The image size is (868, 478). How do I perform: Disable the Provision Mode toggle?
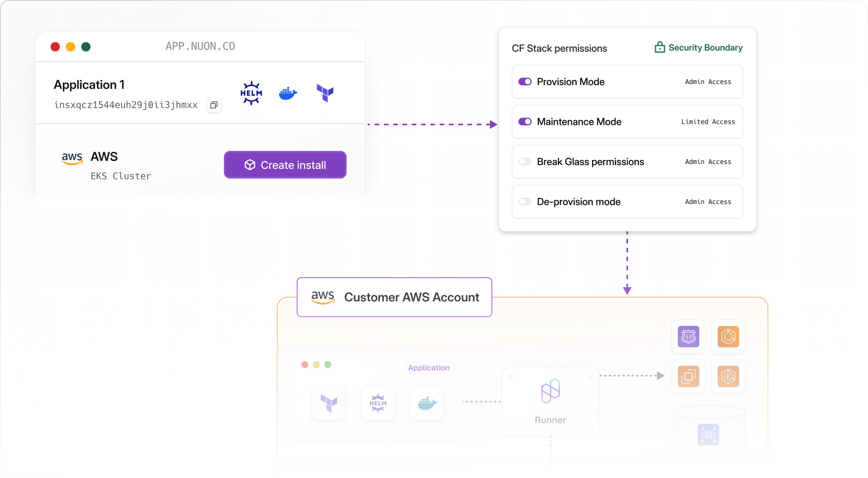[x=525, y=82]
